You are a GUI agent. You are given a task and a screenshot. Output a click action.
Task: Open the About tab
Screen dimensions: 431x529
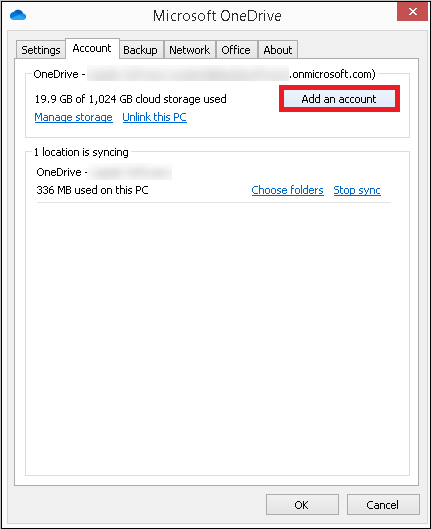[278, 50]
